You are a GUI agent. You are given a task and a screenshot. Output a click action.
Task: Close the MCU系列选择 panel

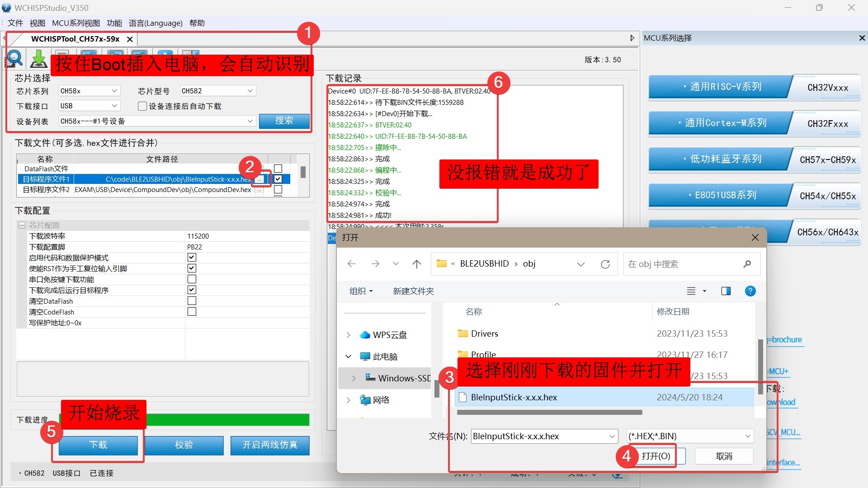pyautogui.click(x=862, y=38)
